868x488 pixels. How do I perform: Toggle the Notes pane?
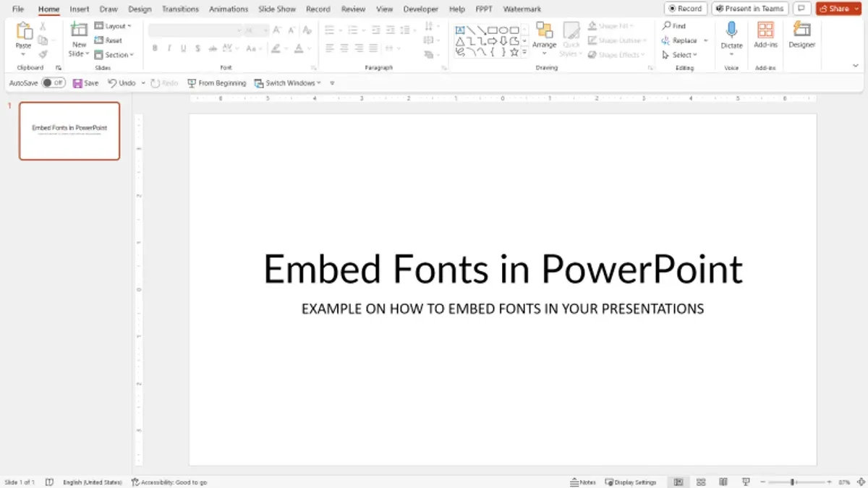583,482
